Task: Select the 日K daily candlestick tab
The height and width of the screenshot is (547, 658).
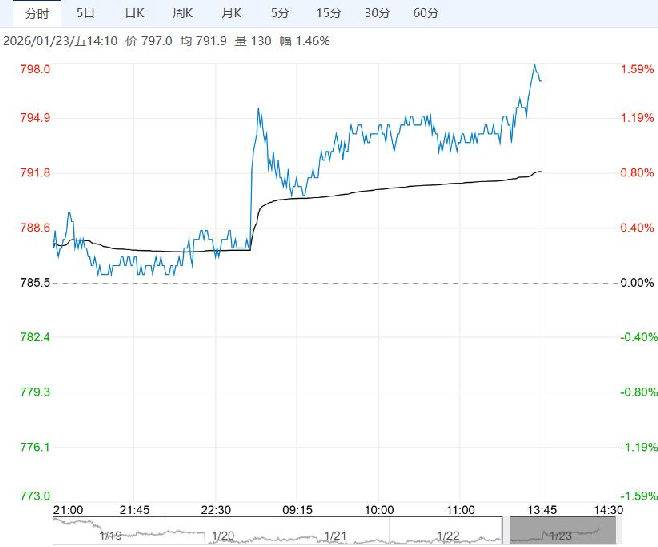Action: 134,13
